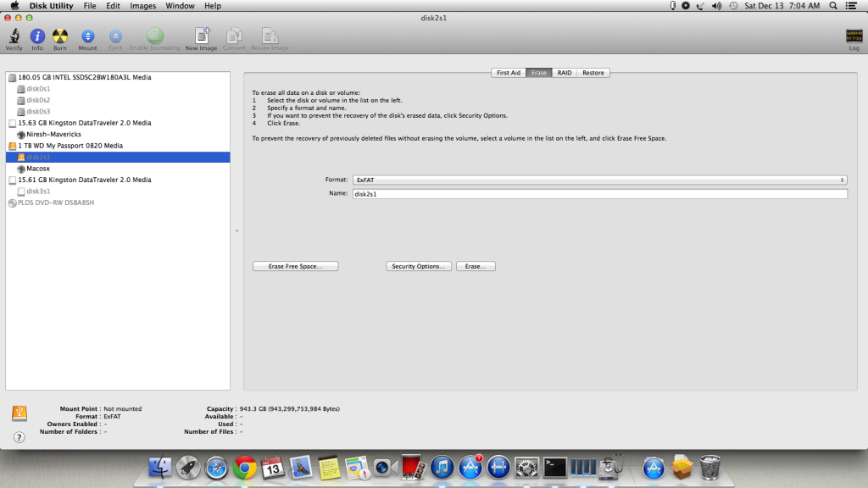Select 15.63 GB Kingston DataTraveler Media
The height and width of the screenshot is (488, 868).
pos(118,123)
